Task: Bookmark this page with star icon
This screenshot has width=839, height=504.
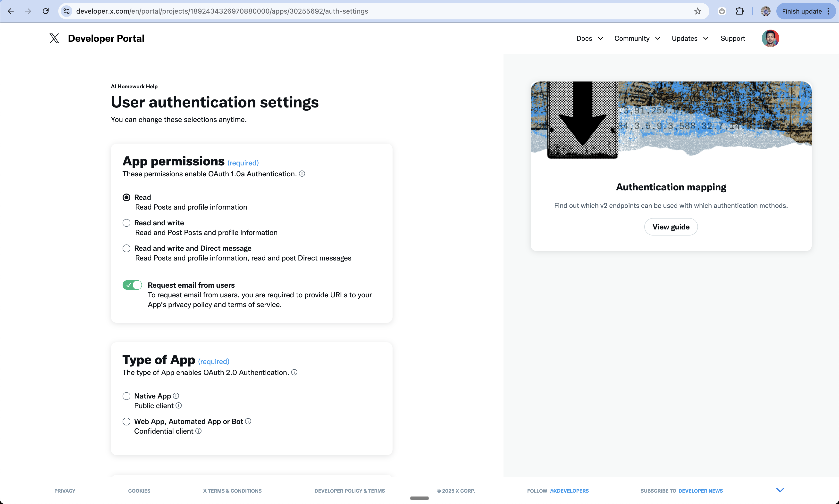Action: tap(697, 11)
